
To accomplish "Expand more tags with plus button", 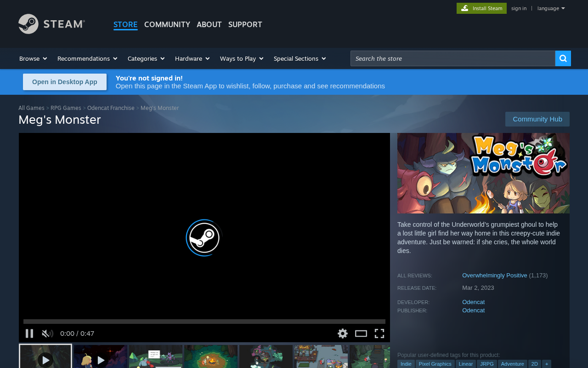I will click(x=547, y=364).
